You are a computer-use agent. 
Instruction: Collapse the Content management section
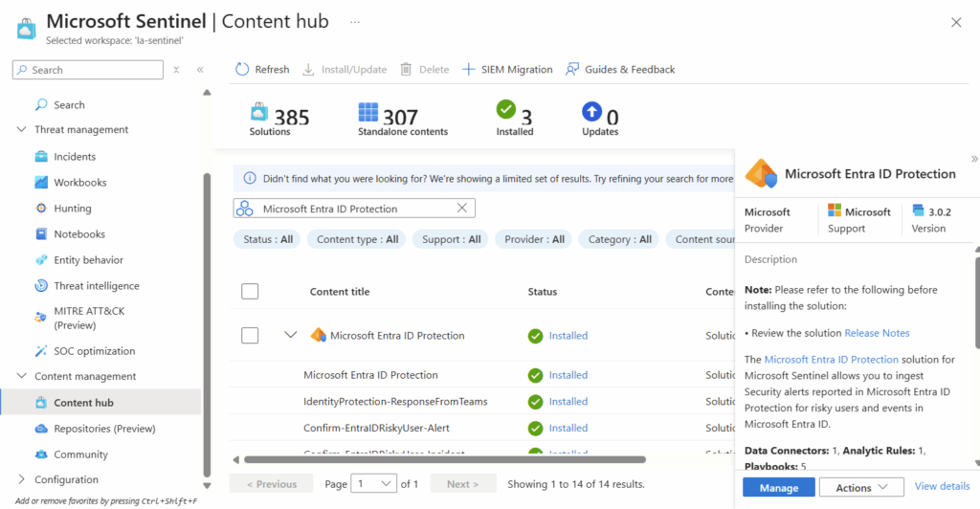pos(22,376)
